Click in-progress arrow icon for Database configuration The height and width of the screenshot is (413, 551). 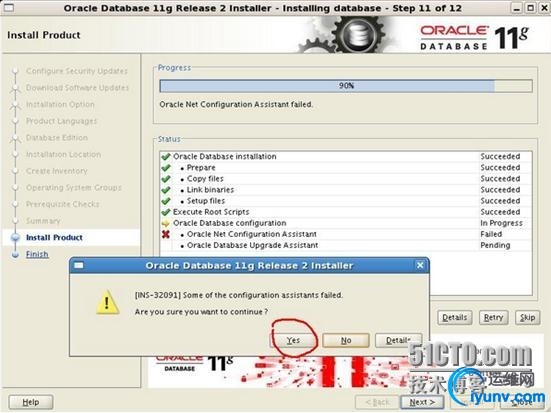166,223
